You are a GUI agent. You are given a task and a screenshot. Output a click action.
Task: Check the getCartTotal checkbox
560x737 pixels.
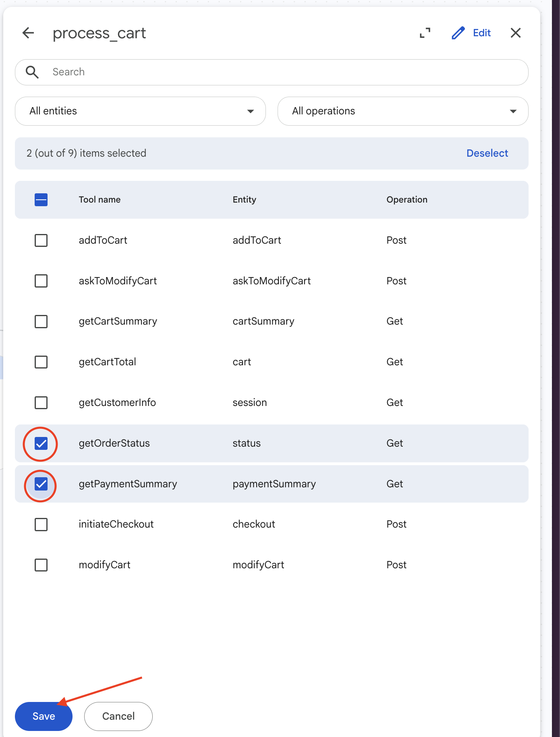coord(41,362)
